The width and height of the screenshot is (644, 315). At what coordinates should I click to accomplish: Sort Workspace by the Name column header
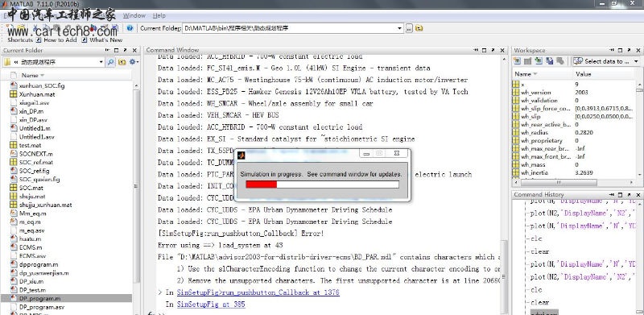pyautogui.click(x=542, y=74)
